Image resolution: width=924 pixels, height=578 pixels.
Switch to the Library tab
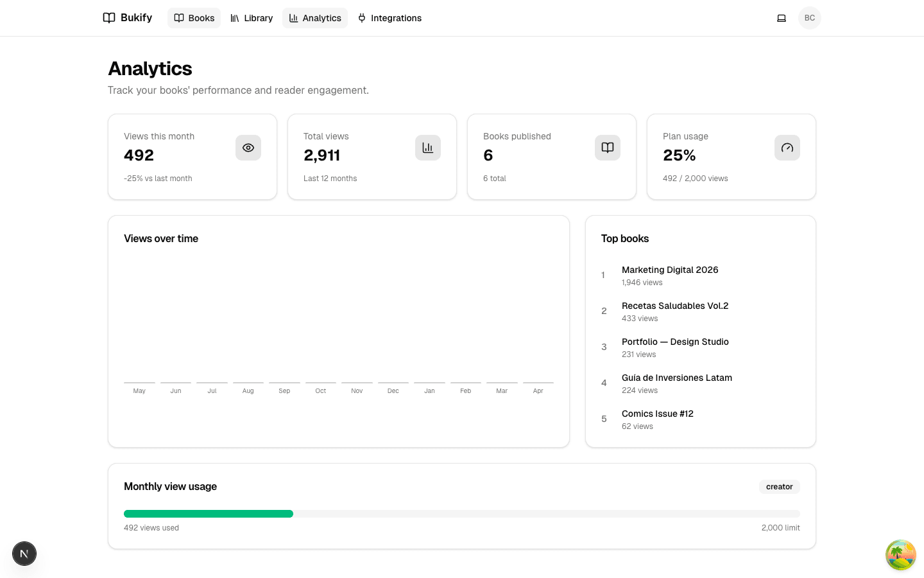pos(251,18)
